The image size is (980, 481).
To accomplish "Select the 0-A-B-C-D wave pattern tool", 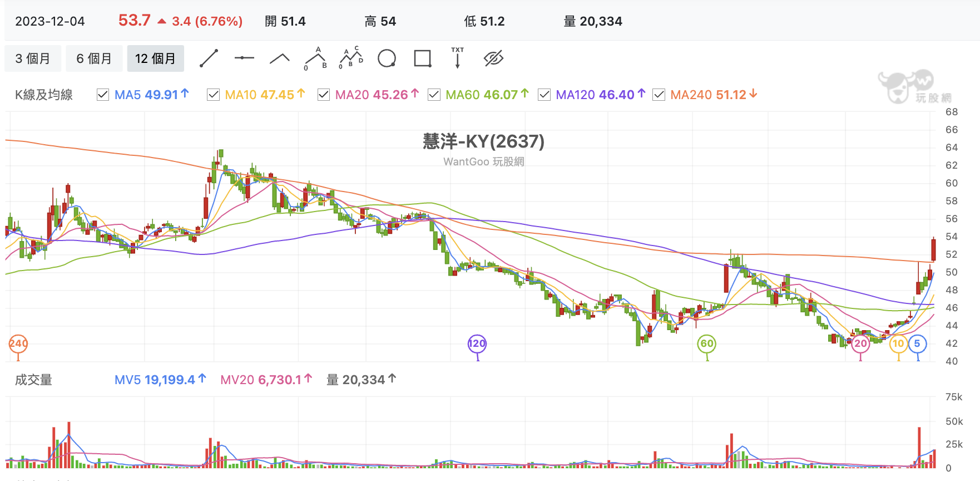I will pyautogui.click(x=351, y=58).
